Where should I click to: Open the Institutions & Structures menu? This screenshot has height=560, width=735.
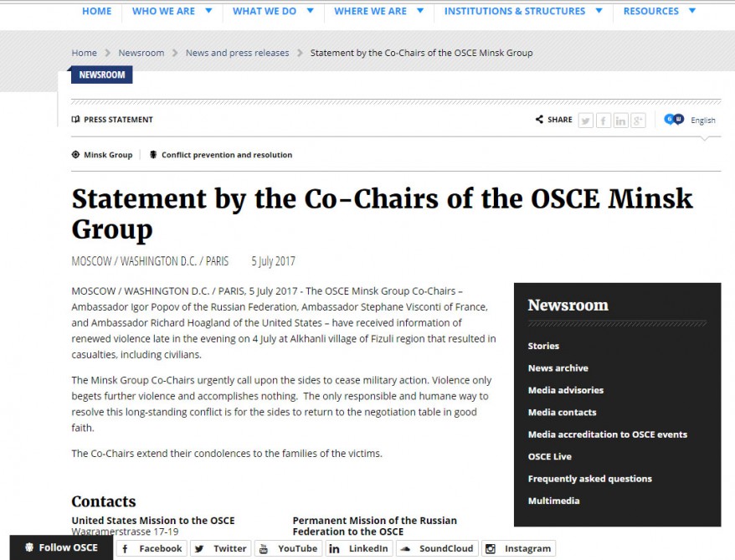tap(515, 11)
